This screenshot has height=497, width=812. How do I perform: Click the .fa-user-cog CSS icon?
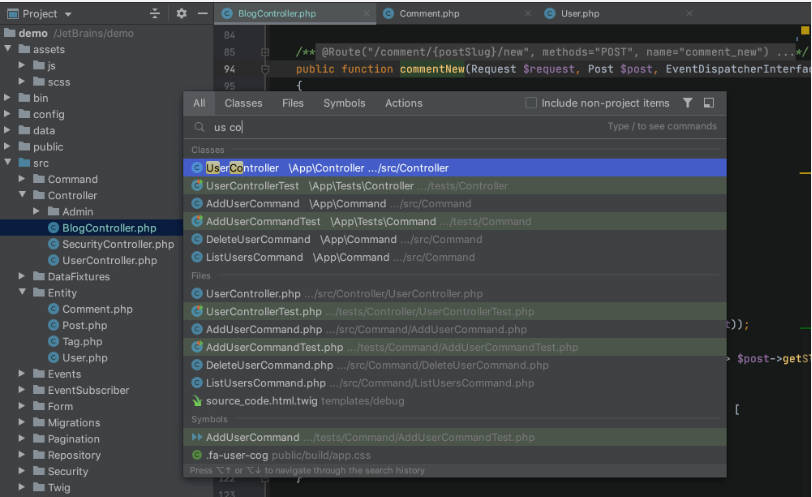pyautogui.click(x=197, y=455)
